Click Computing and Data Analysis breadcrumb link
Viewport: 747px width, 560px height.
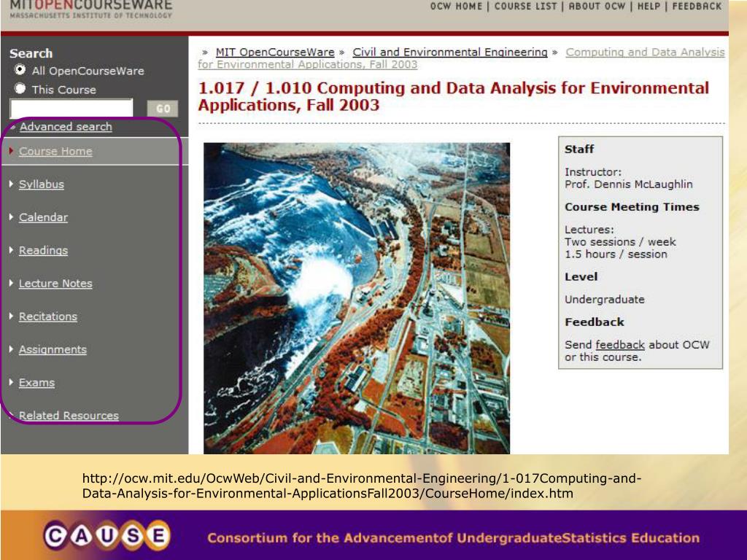(645, 52)
